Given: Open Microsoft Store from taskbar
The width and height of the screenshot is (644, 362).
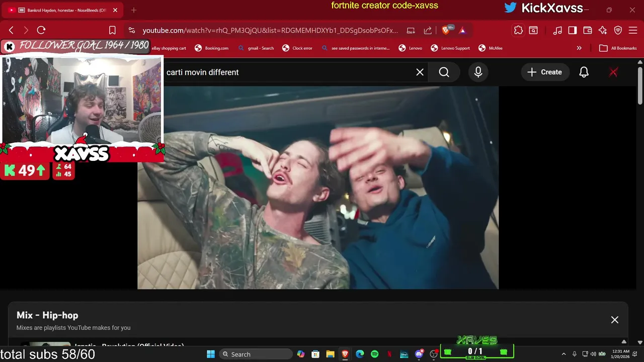Looking at the screenshot, I should (315, 354).
